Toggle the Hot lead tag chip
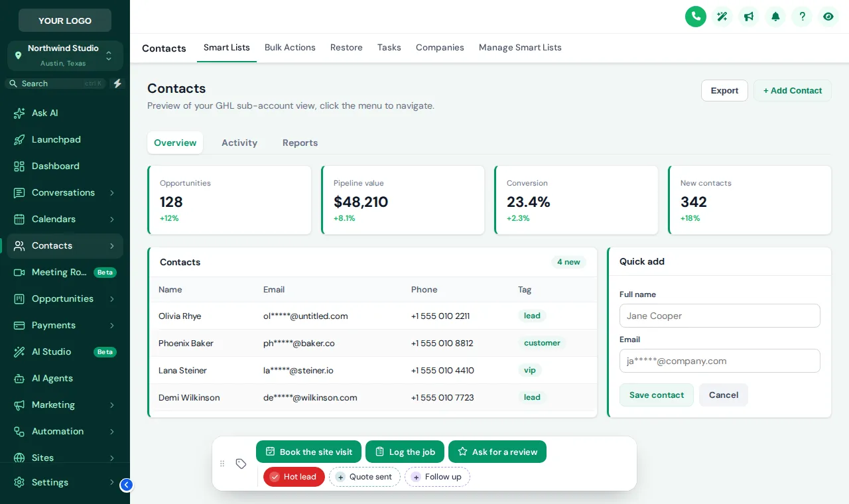 pyautogui.click(x=294, y=477)
